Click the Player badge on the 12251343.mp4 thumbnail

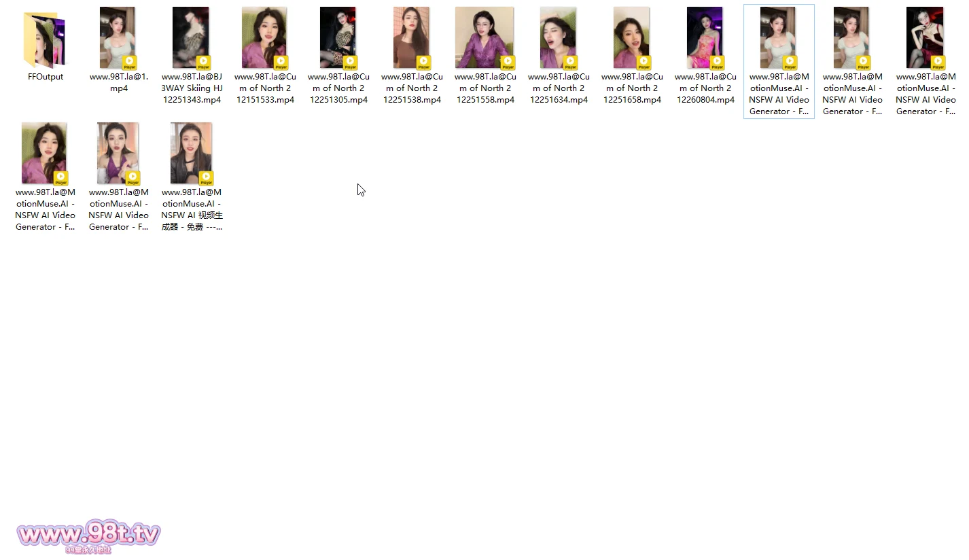203,63
